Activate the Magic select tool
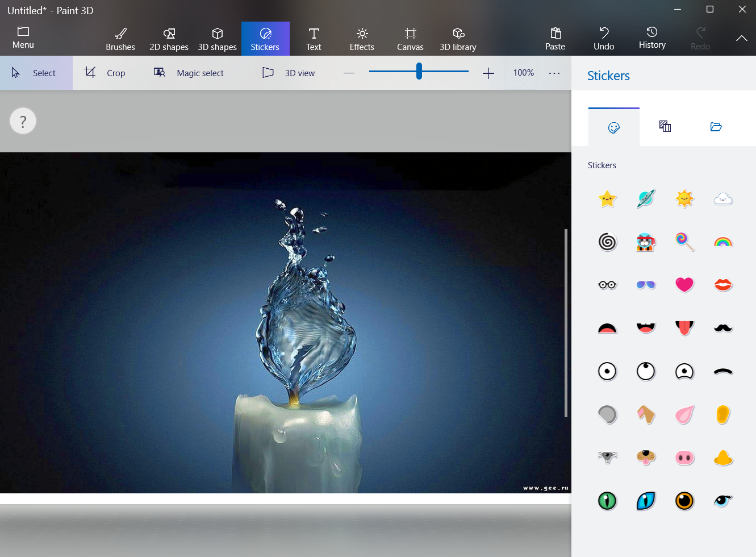This screenshot has height=557, width=756. click(189, 73)
